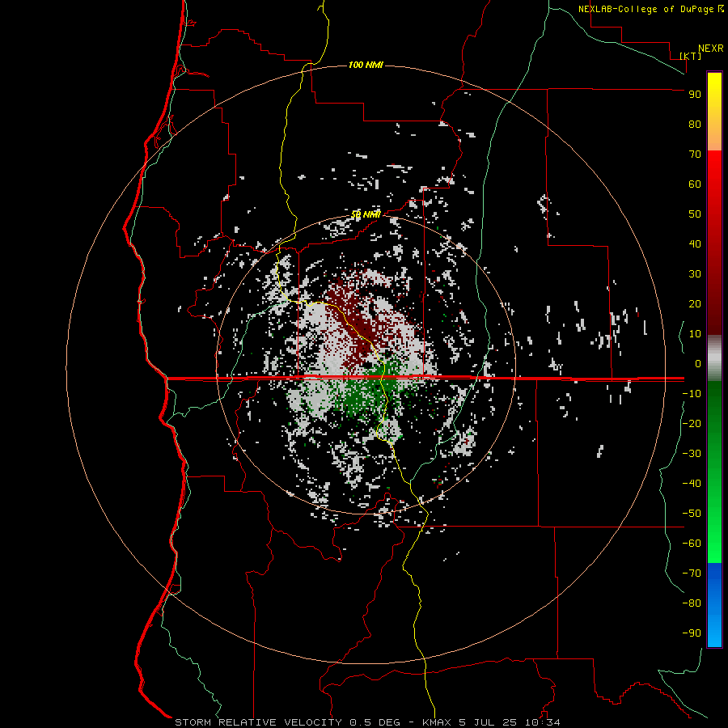Screen dimensions: 728x728
Task: Click the 30 value on velocity scale
Action: (x=695, y=274)
